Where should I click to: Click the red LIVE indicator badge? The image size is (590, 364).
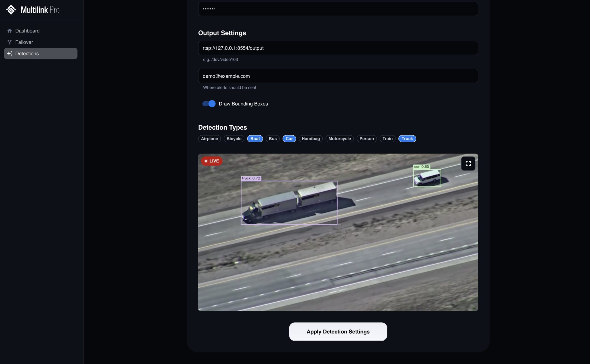point(212,161)
